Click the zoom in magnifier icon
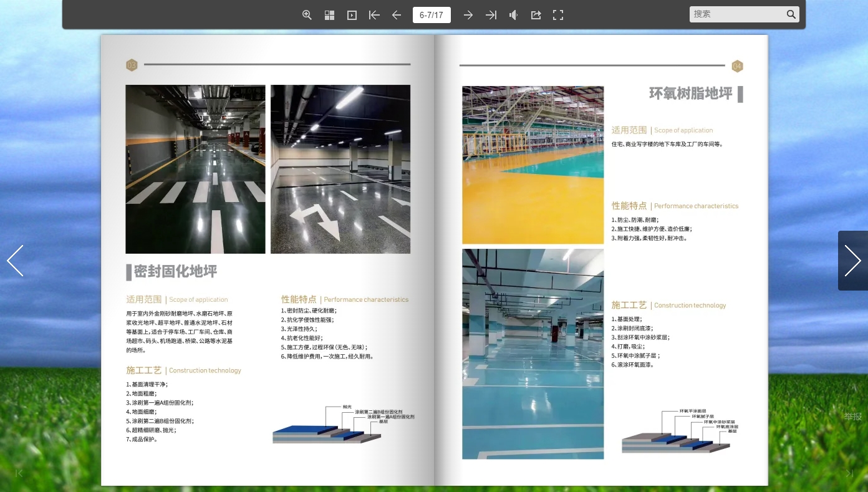Image resolution: width=868 pixels, height=492 pixels. click(307, 15)
